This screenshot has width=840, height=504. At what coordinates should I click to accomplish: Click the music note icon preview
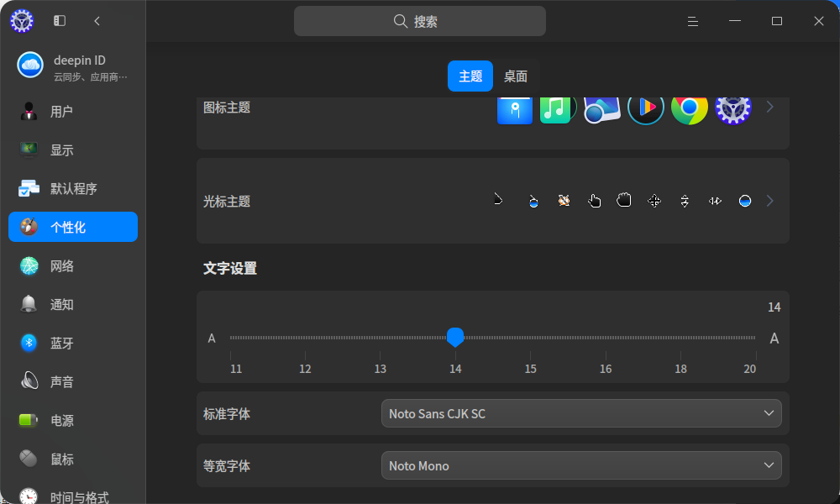[558, 108]
